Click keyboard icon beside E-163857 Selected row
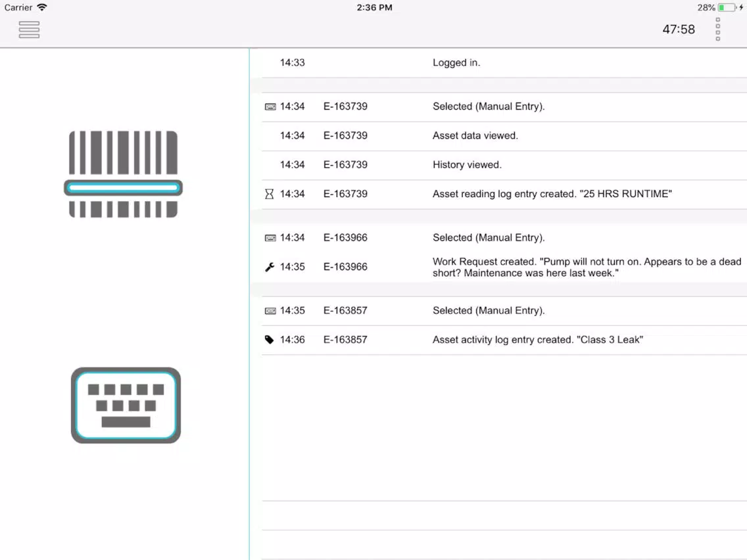Image resolution: width=747 pixels, height=560 pixels. point(270,311)
